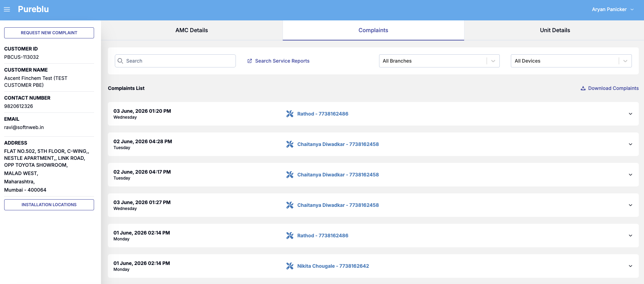Screen dimensions: 644x284
Task: Open Installation Locations
Action: [49, 205]
